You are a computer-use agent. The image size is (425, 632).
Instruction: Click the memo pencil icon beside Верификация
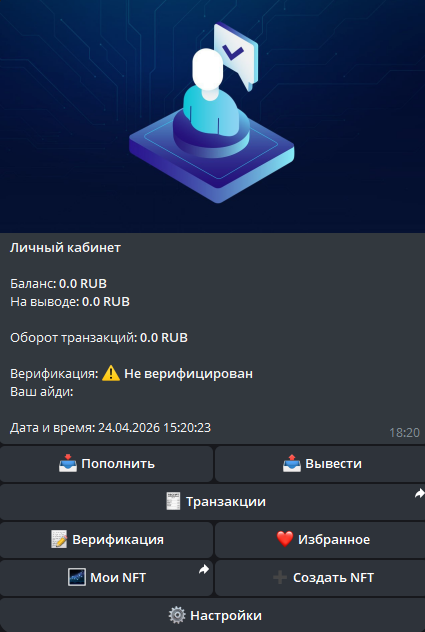59,539
